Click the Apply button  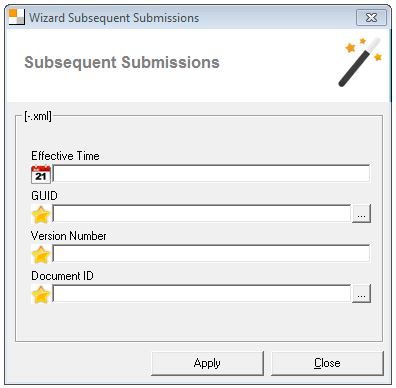[207, 363]
